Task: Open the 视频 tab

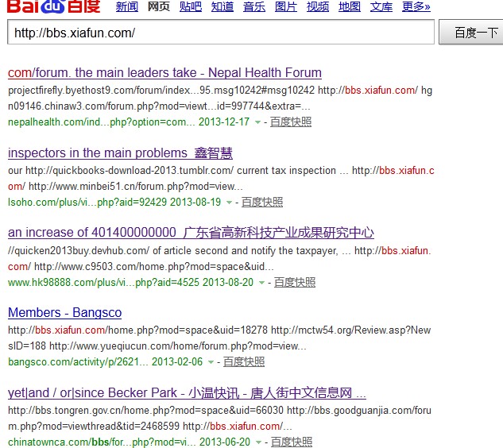Action: 318,6
